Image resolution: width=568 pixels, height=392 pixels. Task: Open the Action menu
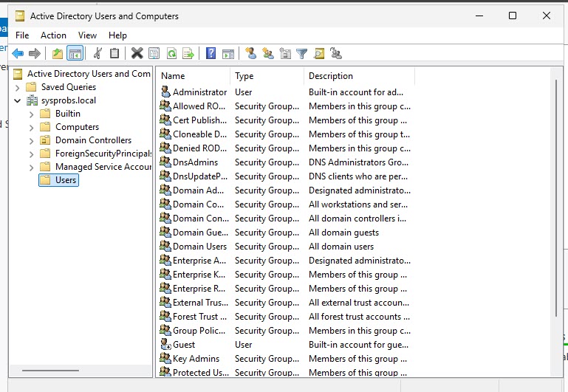53,35
